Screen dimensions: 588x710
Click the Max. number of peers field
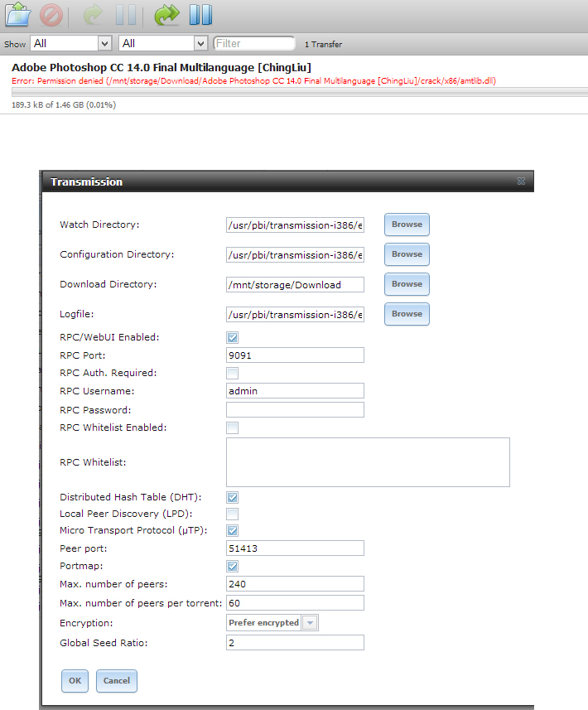coord(295,584)
